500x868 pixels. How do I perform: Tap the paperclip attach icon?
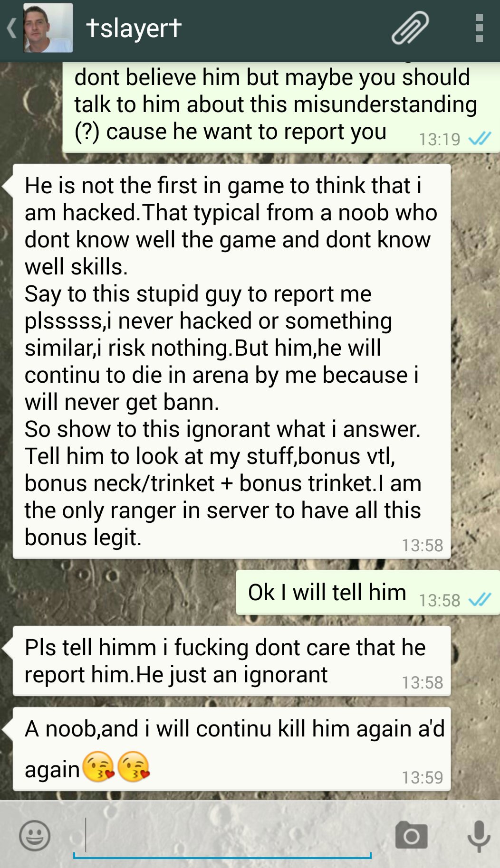(410, 28)
